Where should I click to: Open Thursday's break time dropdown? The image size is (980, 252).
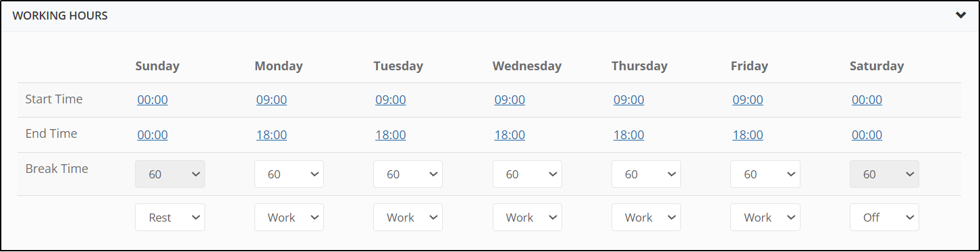646,174
